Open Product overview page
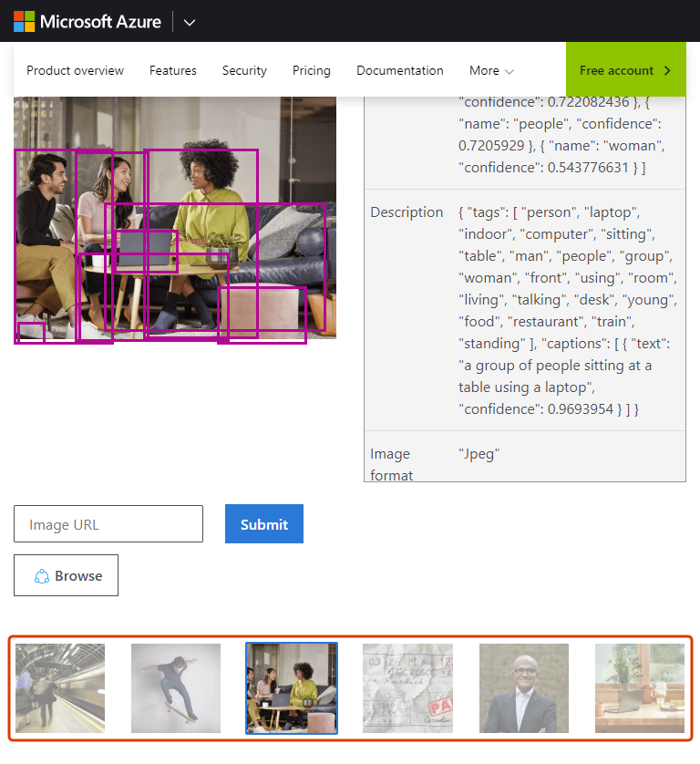 pos(75,70)
